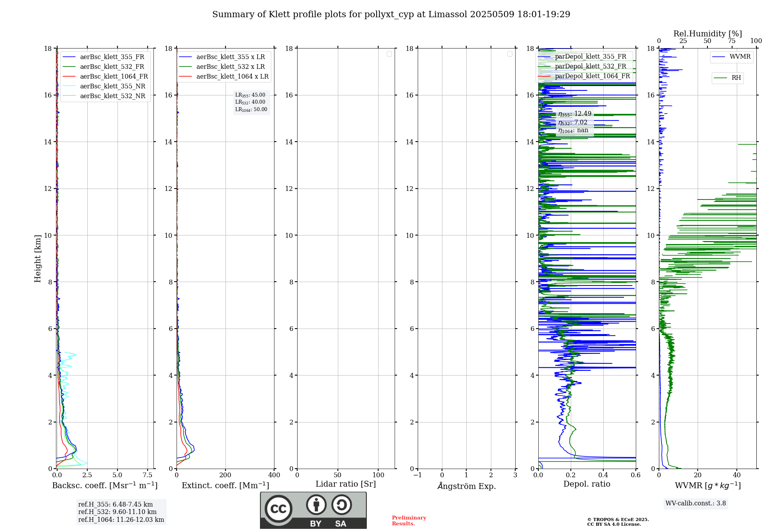Click legend entry aerBsc_klett_355_FR

coord(103,57)
